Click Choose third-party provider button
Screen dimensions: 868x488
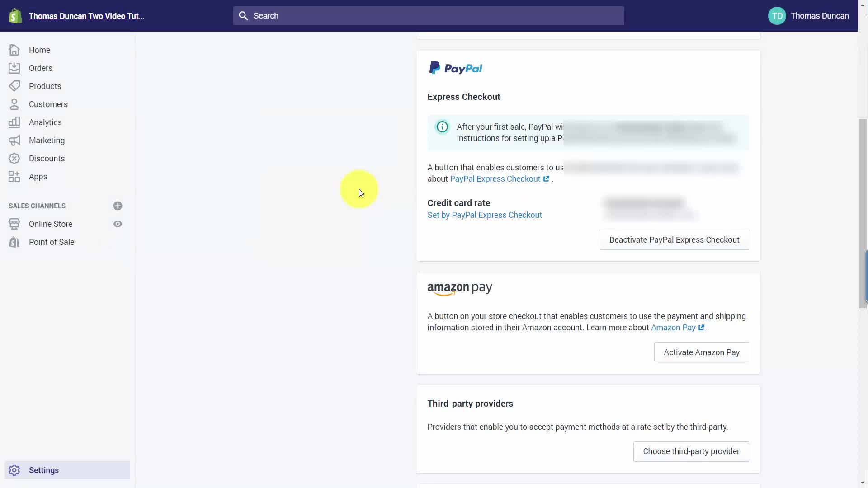click(691, 451)
